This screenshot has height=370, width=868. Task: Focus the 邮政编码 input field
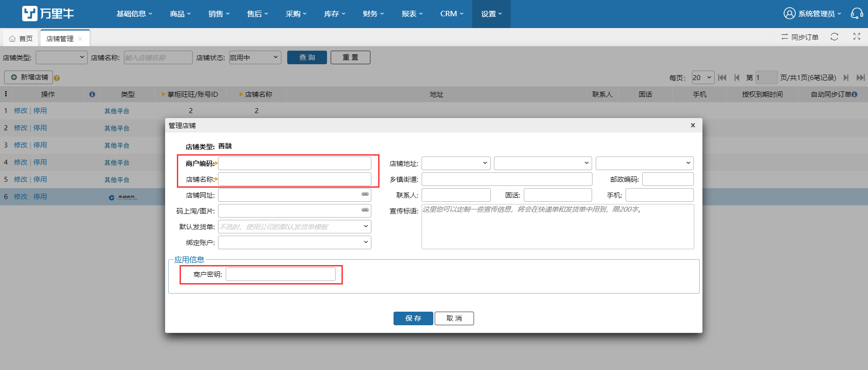(x=668, y=179)
